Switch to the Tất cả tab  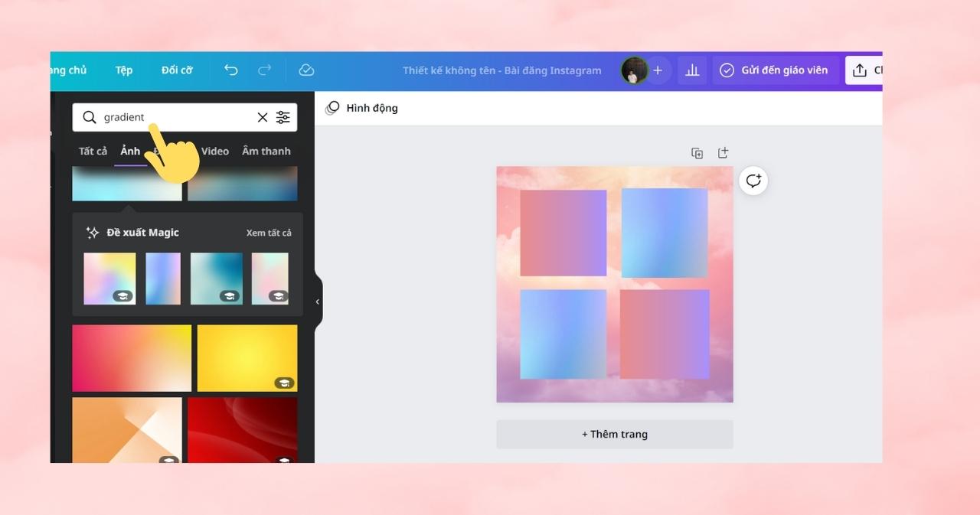click(93, 151)
